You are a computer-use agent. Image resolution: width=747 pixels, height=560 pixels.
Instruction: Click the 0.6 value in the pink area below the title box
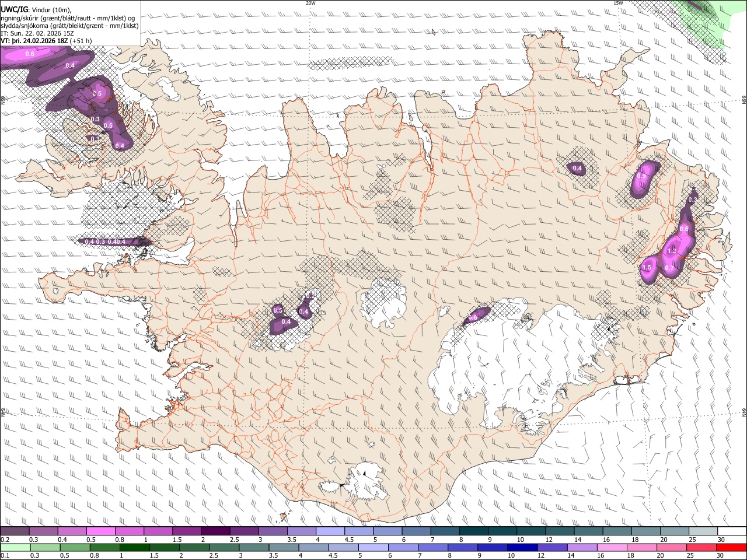30,54
